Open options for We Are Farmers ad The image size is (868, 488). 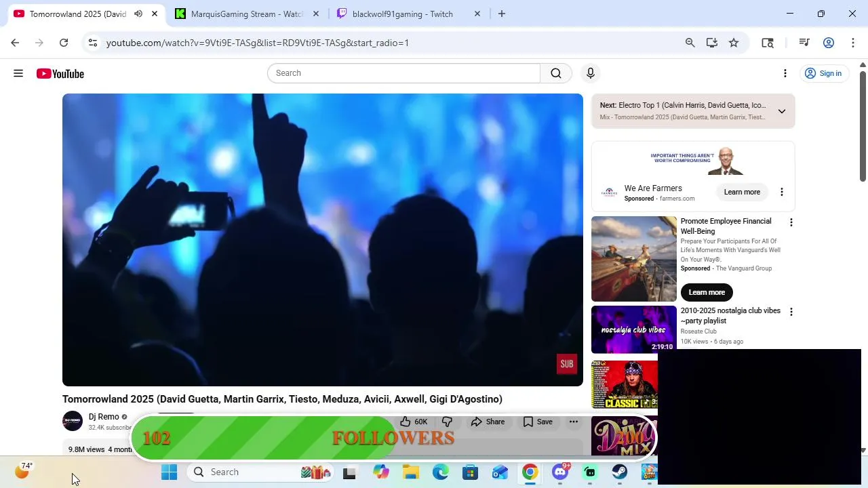781,192
